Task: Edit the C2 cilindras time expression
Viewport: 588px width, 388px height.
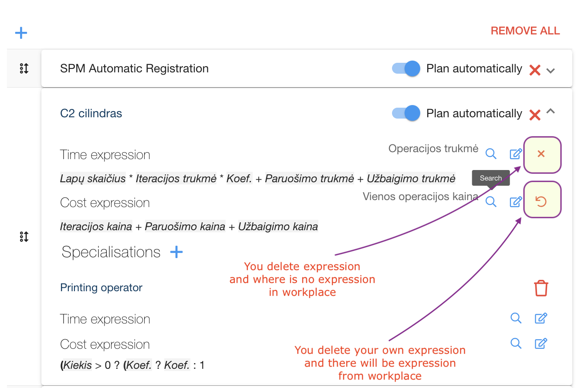Action: tap(516, 154)
